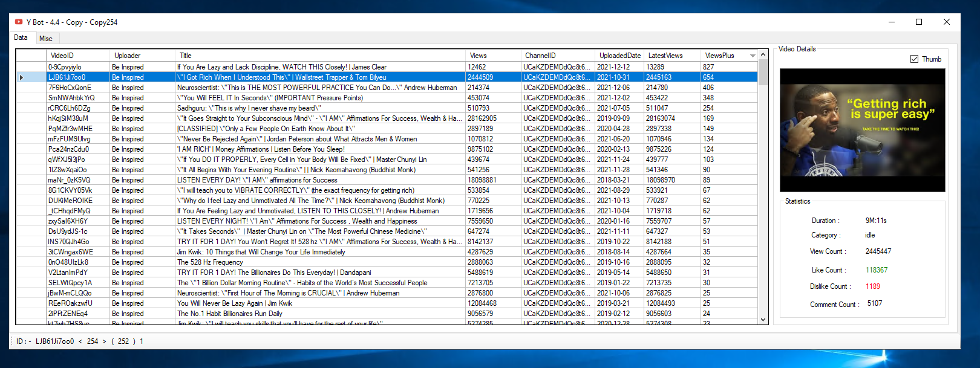Click title 'The 528 Hz Frequency'

[210, 262]
